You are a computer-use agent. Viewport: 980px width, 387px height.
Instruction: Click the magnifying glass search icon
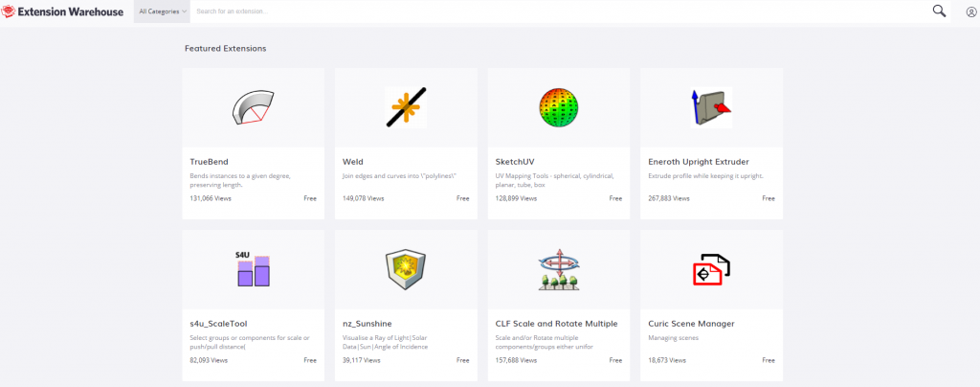click(939, 11)
